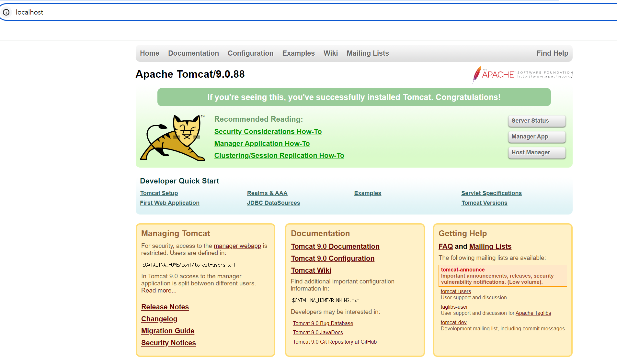Click the Apache Software Foundation feather logo
The height and width of the screenshot is (364, 617).
pyautogui.click(x=522, y=75)
